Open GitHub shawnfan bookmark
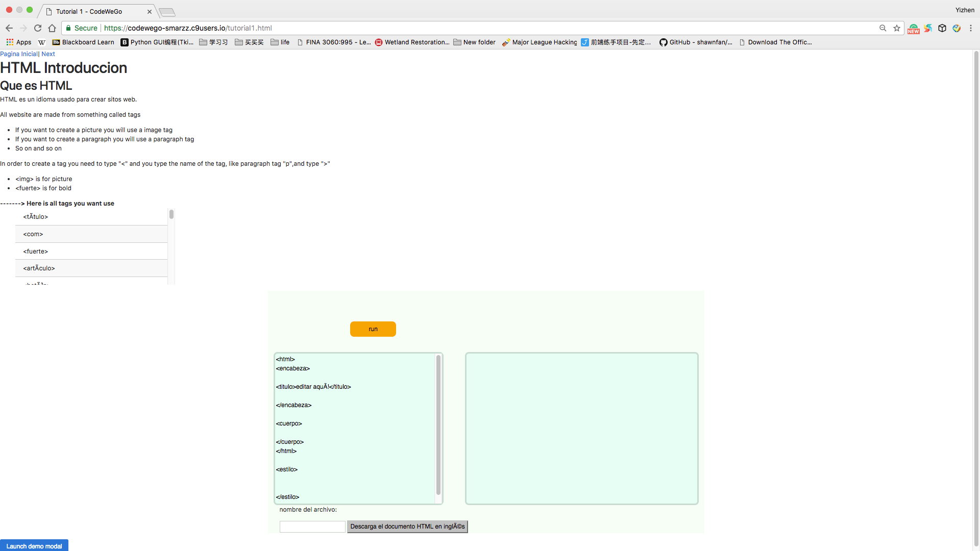This screenshot has width=980, height=551. point(696,42)
